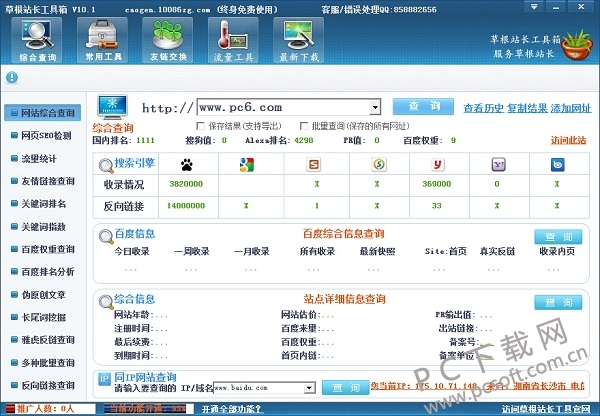Click the magnifier icon beside 搜索引擎
The image size is (600, 416).
[106, 166]
